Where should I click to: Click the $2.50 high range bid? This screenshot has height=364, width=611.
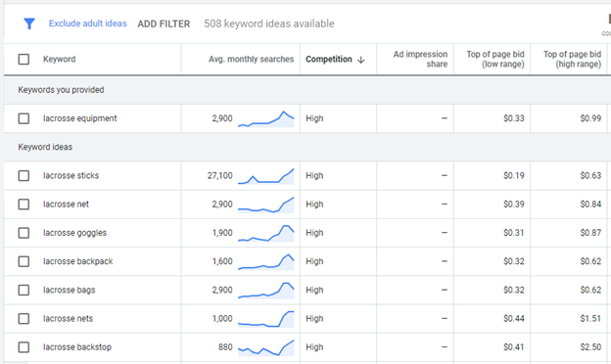click(590, 346)
